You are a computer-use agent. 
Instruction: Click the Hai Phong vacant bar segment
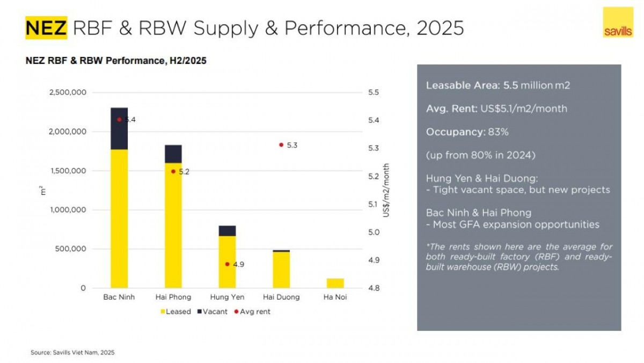click(173, 154)
